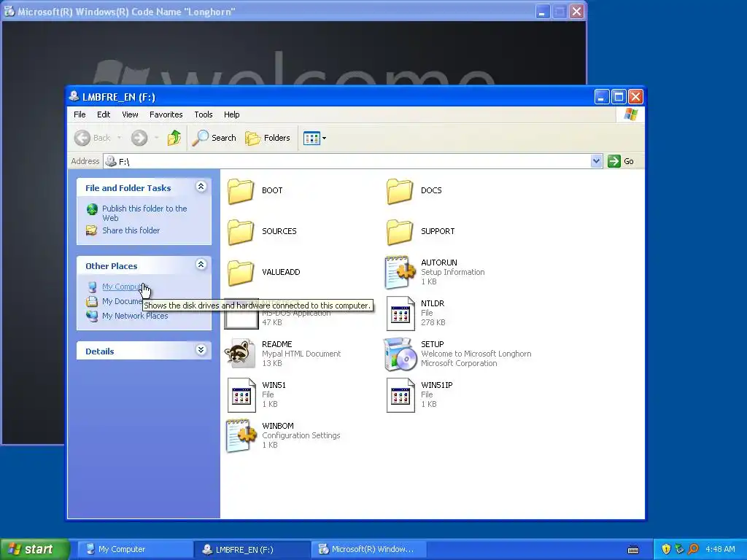Open the Back history dropdown arrow
This screenshot has height=560, width=747.
click(119, 138)
